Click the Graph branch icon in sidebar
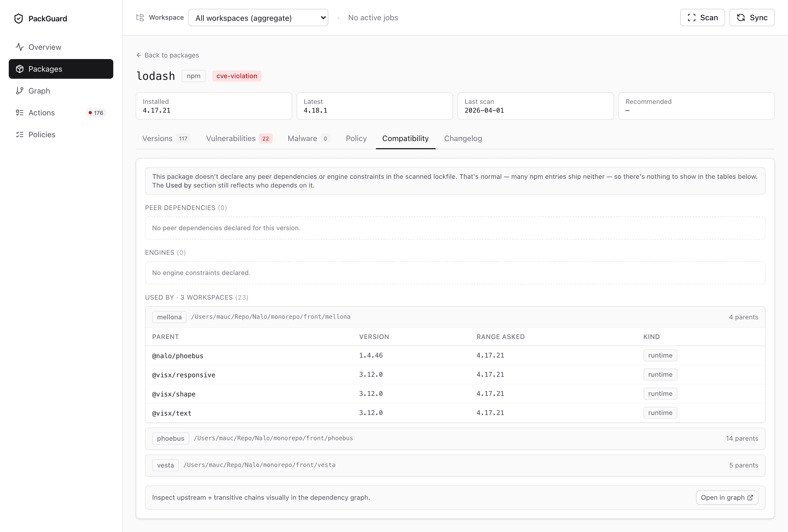Screen dimensions: 788x532 point(20,91)
